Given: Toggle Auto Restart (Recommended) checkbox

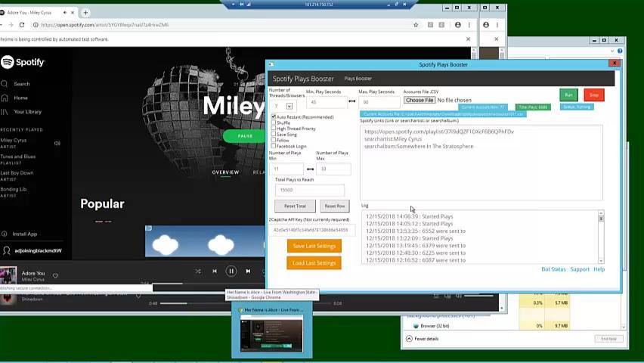Looking at the screenshot, I should coord(274,116).
